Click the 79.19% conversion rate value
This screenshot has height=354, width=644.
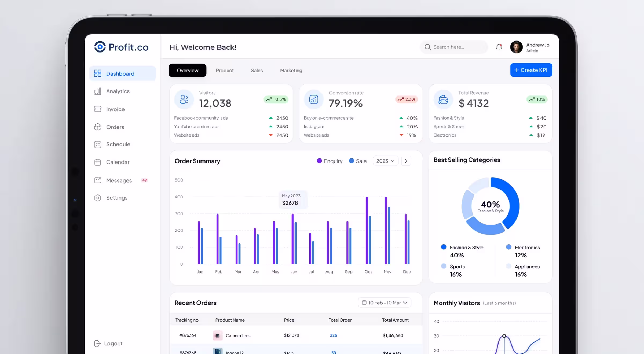[x=346, y=103]
